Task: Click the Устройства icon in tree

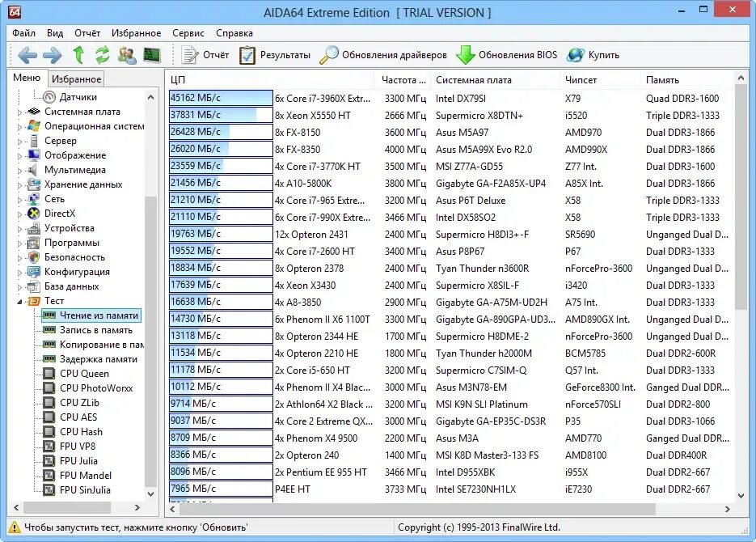Action: [x=34, y=228]
